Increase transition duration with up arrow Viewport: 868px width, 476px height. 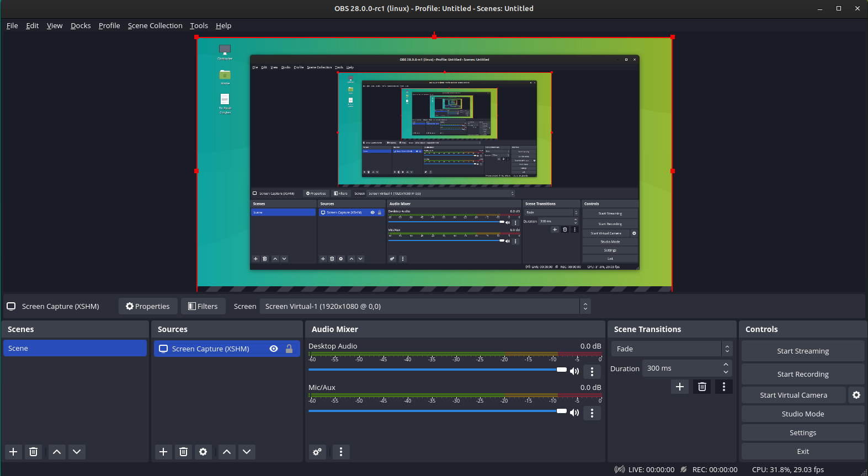coord(726,365)
